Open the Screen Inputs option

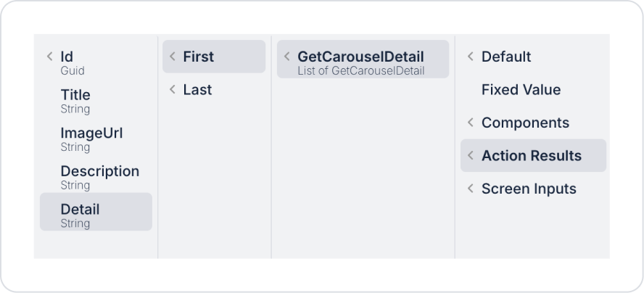tap(529, 189)
